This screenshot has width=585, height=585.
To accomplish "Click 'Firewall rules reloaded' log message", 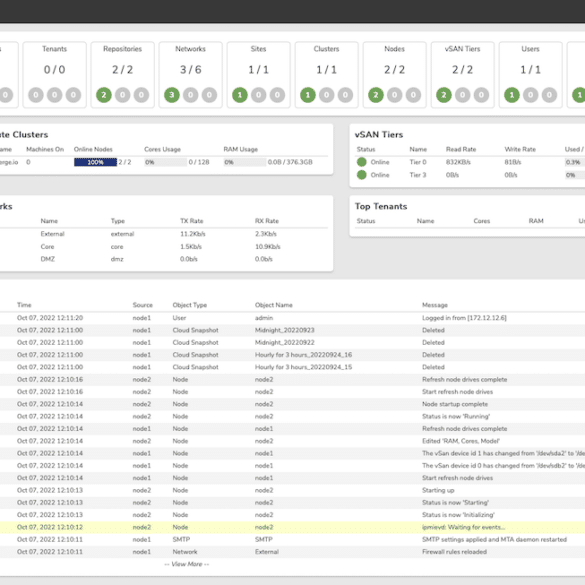I will tap(454, 552).
